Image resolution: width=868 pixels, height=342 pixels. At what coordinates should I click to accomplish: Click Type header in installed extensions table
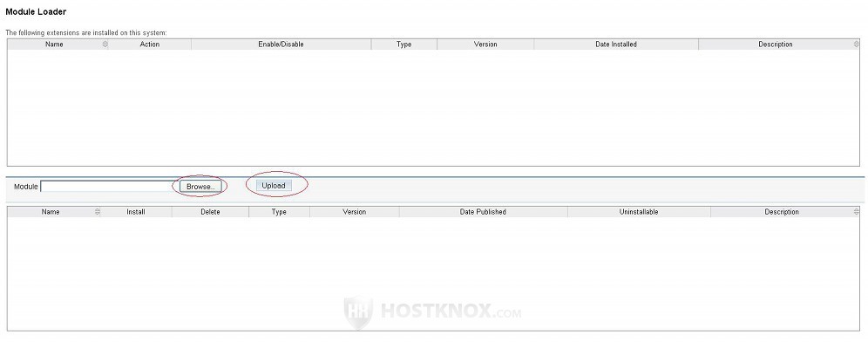[404, 44]
